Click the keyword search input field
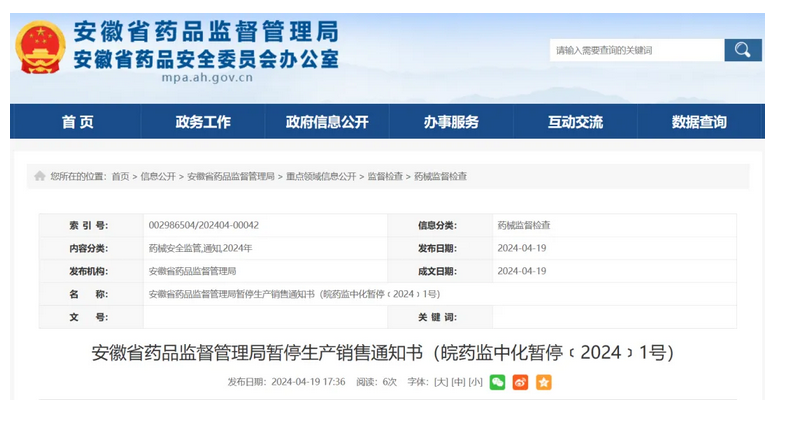The image size is (796, 421). tap(637, 50)
